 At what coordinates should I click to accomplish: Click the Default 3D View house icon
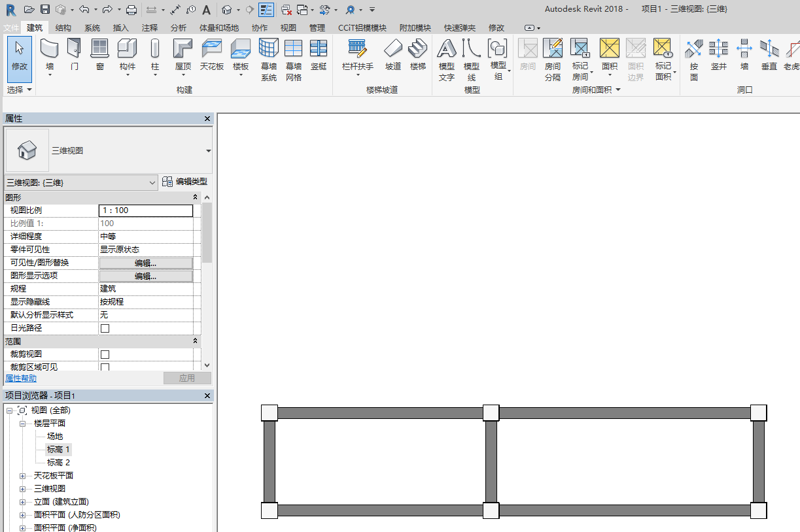click(x=226, y=10)
